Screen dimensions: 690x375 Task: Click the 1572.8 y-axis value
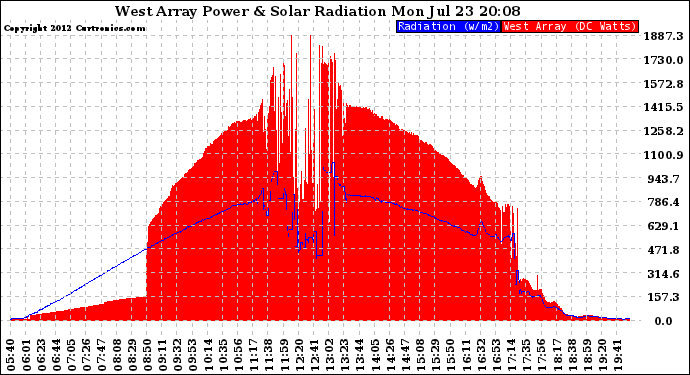point(663,84)
